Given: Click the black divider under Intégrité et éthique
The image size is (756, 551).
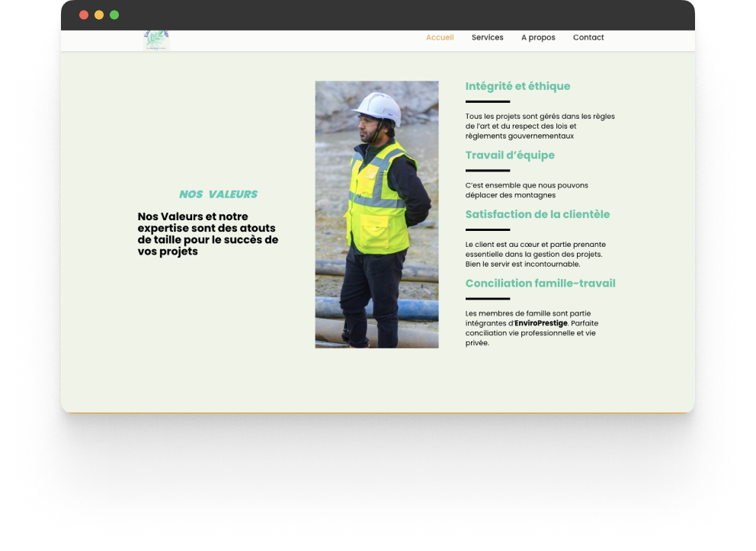Looking at the screenshot, I should 488,101.
